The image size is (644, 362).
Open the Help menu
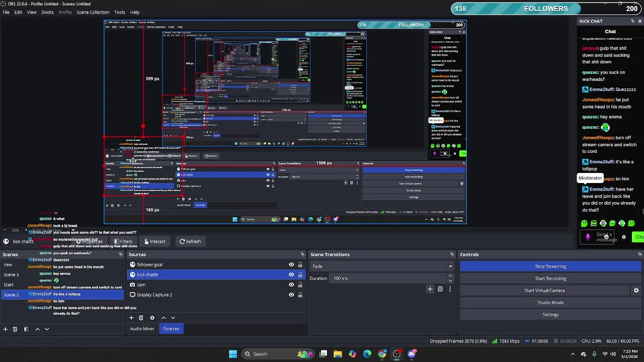point(135,12)
